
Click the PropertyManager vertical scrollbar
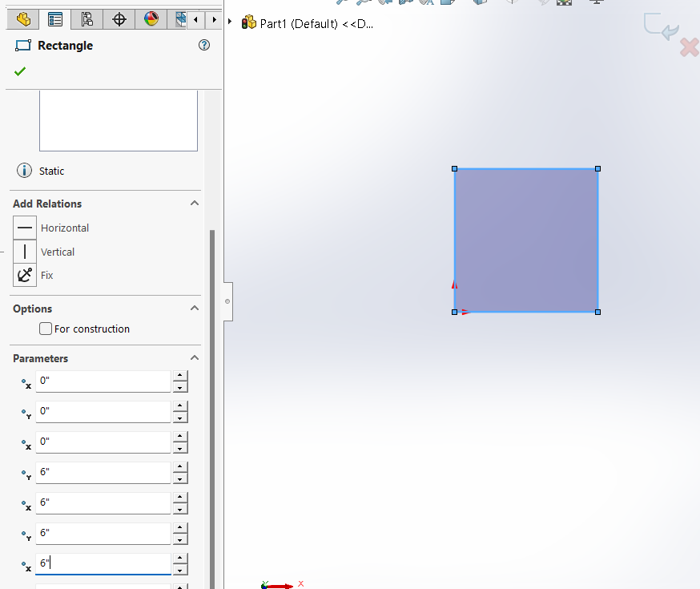(x=212, y=409)
